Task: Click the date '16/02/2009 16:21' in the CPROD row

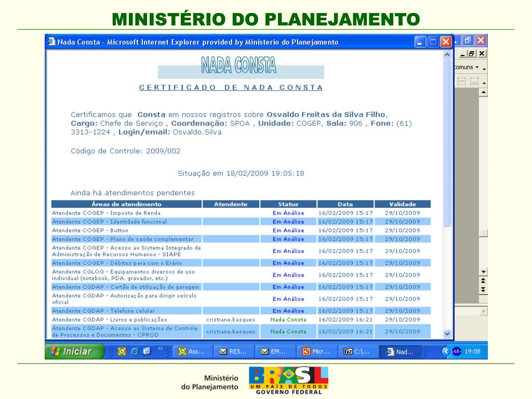Action: tap(345, 331)
